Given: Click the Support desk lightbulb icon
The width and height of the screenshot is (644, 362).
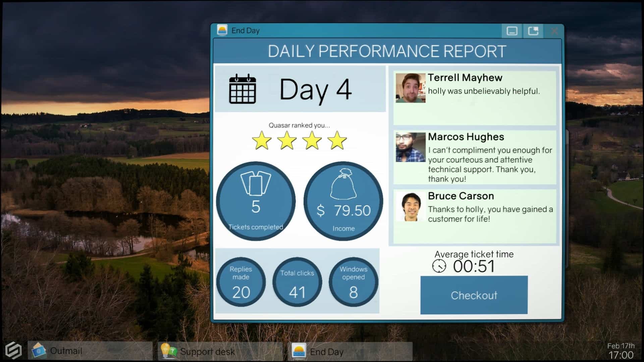Looking at the screenshot, I should pos(169,351).
